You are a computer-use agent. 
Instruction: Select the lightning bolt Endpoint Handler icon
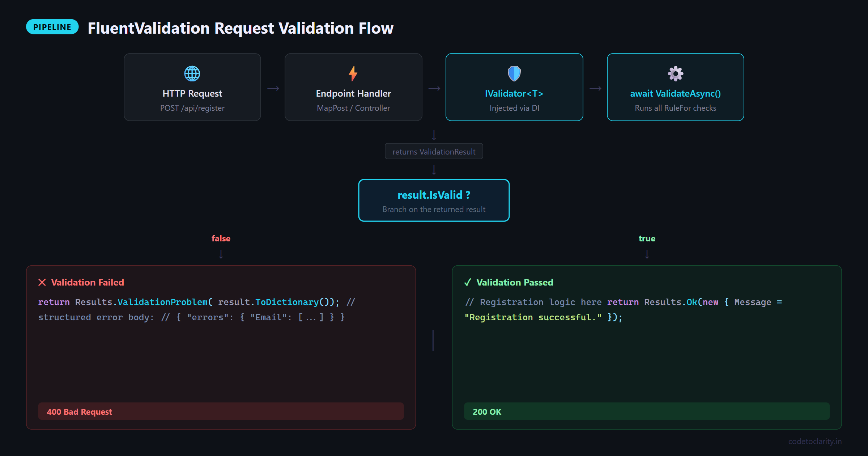(353, 73)
